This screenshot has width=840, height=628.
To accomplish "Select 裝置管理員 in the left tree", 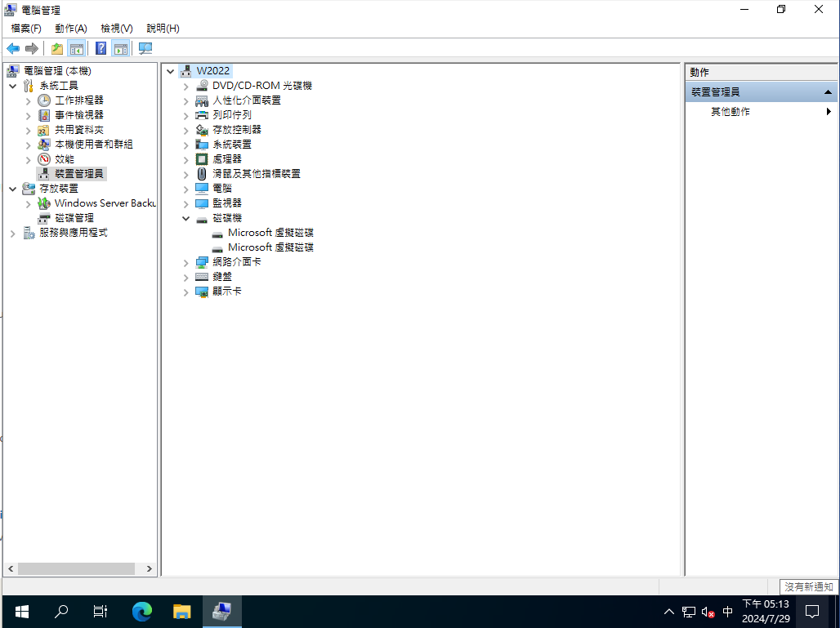I will point(78,173).
